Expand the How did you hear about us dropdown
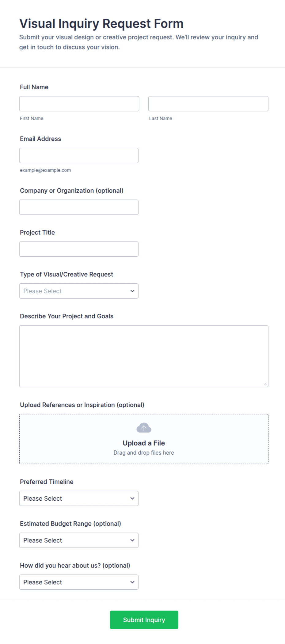This screenshot has width=285, height=644. coord(79,582)
